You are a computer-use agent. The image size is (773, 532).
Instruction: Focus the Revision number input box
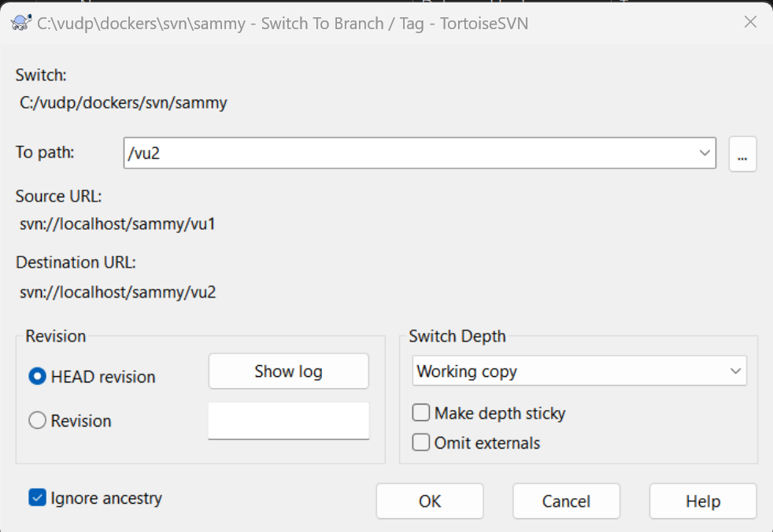(x=288, y=421)
